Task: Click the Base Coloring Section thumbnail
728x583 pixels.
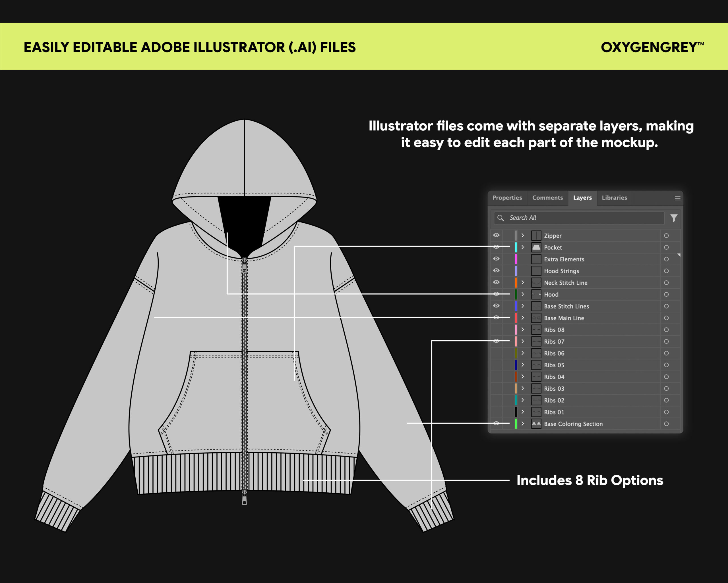Action: 536,424
